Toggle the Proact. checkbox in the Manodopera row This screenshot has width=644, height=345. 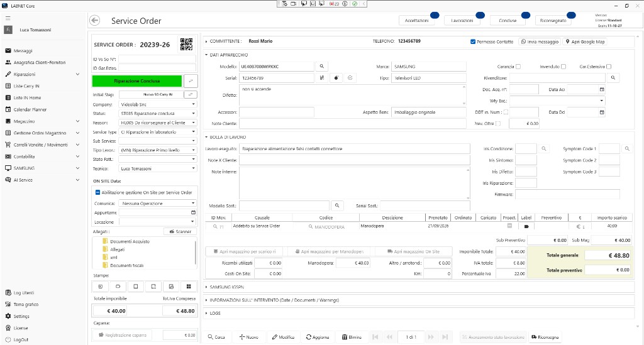point(509,226)
